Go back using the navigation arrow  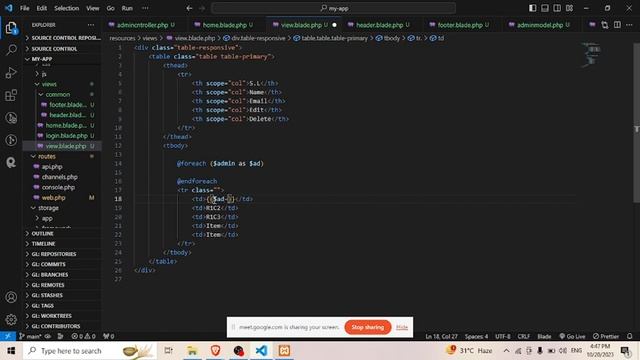click(x=189, y=8)
